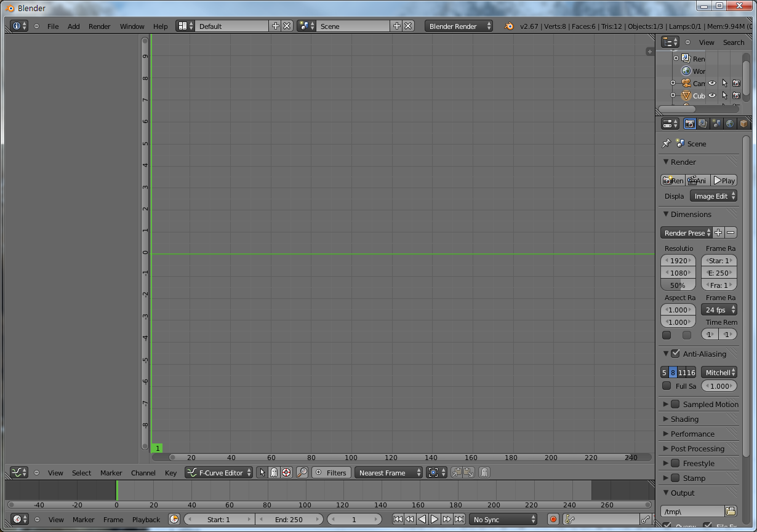This screenshot has height=532, width=757.
Task: Enable Sampled Motion Blur checkbox
Action: coord(675,404)
